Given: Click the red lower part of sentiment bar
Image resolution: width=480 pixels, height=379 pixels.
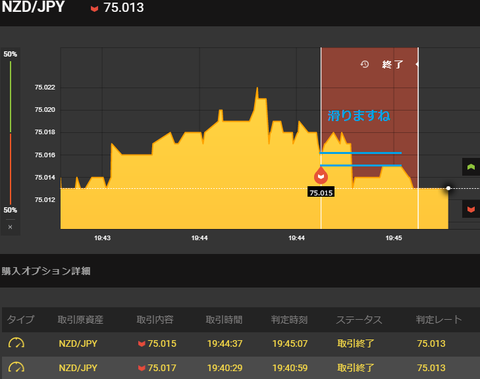Looking at the screenshot, I should point(10,169).
